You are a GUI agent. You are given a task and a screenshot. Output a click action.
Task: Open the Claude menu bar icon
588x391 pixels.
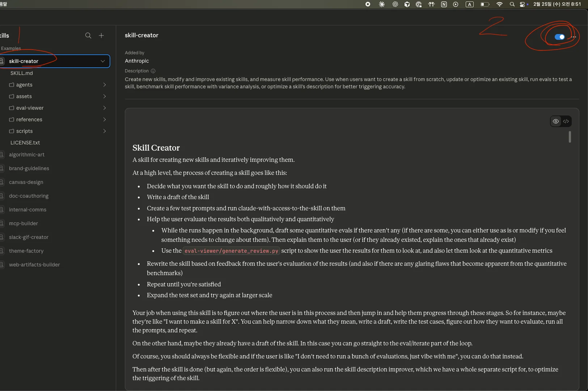pyautogui.click(x=382, y=4)
